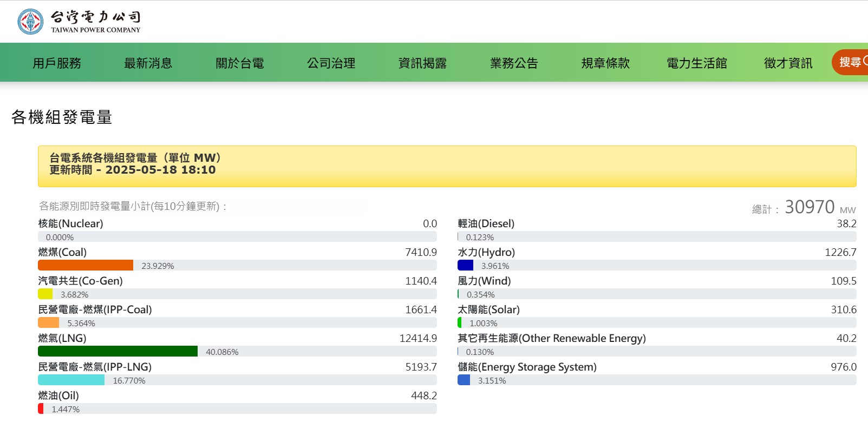Click the orange Coal progress bar
This screenshot has width=868, height=422.
(x=86, y=265)
